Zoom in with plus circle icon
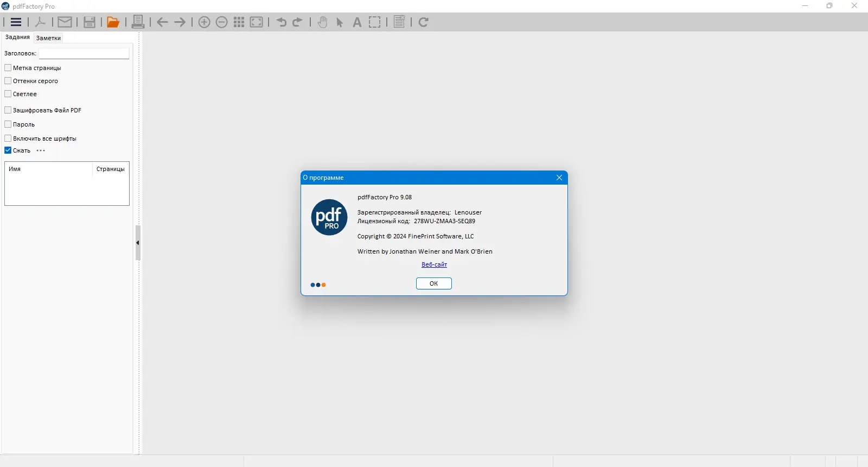The image size is (868, 467). pos(204,22)
